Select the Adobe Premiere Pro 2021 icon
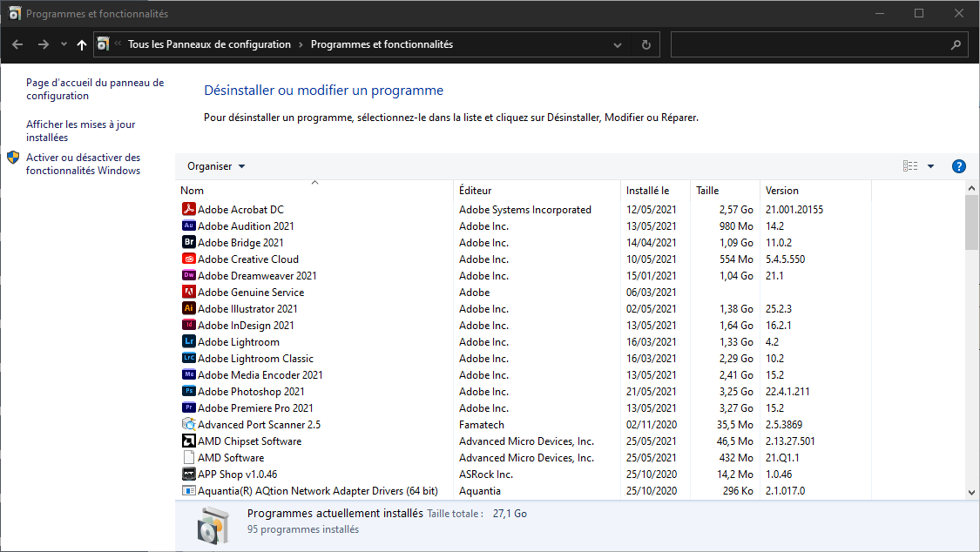This screenshot has width=980, height=552. pyautogui.click(x=189, y=408)
